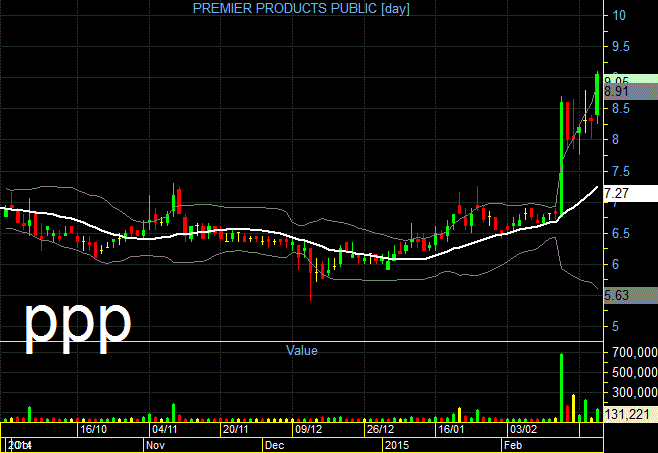Select the 03/02 date marker
The width and height of the screenshot is (658, 453).
click(x=523, y=429)
